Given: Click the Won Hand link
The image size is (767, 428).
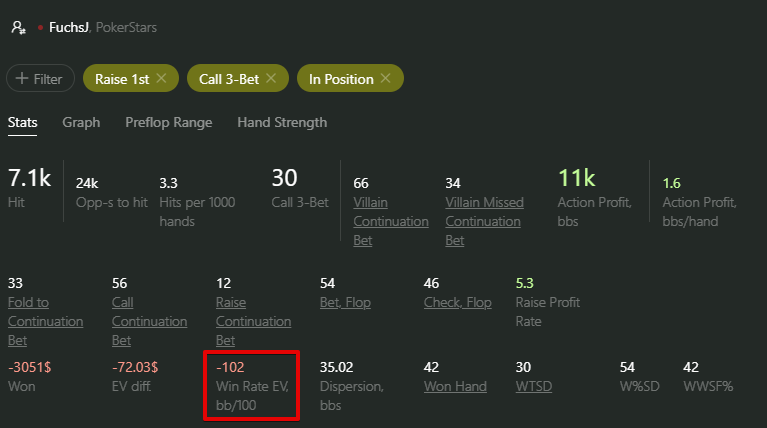Looking at the screenshot, I should click(455, 386).
